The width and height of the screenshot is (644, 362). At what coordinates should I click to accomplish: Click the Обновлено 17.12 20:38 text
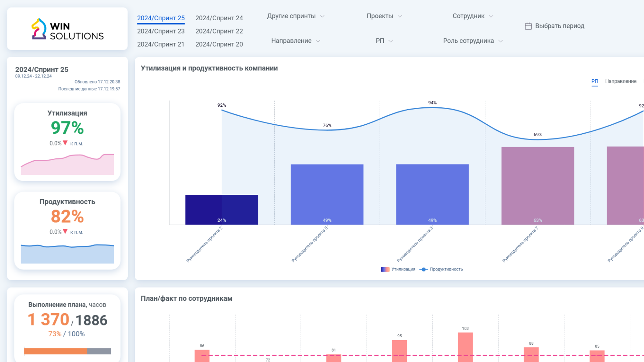coord(97,82)
